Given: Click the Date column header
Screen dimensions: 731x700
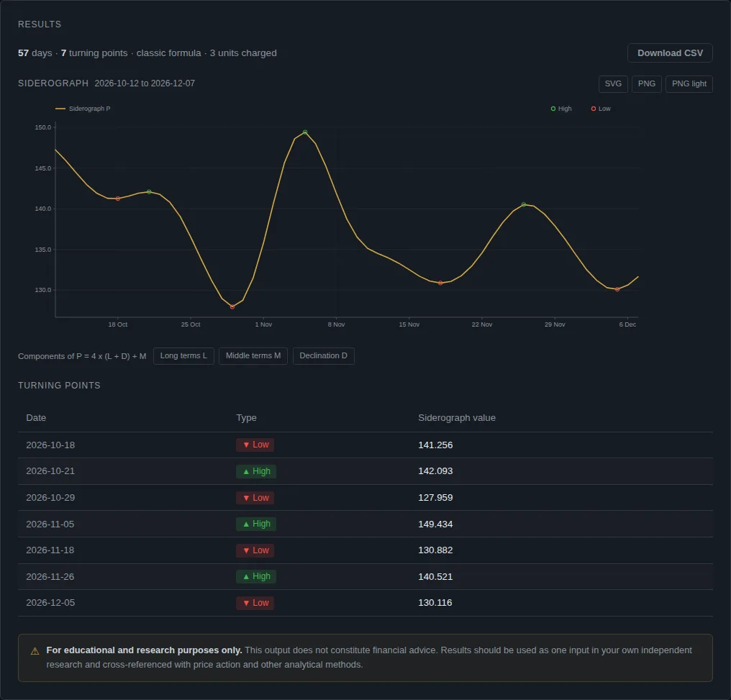Looking at the screenshot, I should (36, 417).
